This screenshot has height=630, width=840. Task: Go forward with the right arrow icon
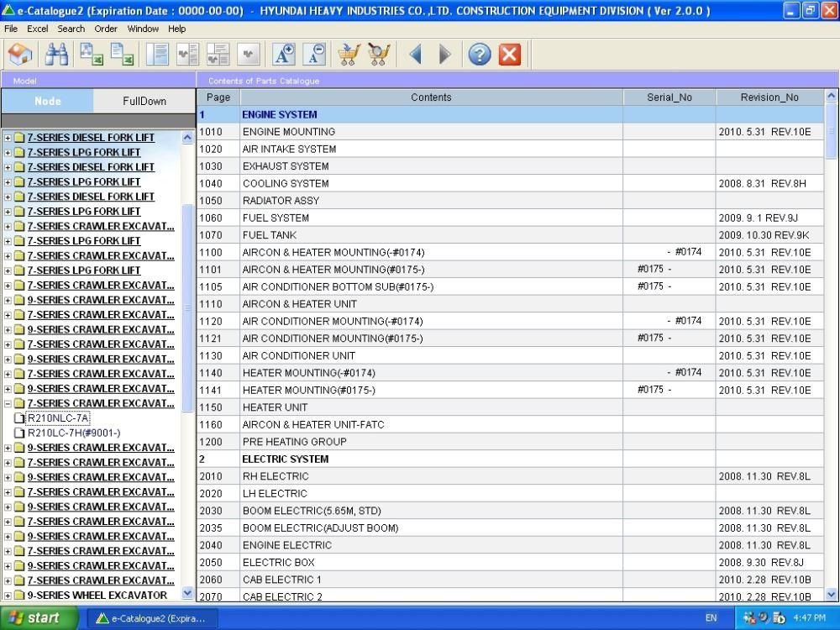click(444, 55)
